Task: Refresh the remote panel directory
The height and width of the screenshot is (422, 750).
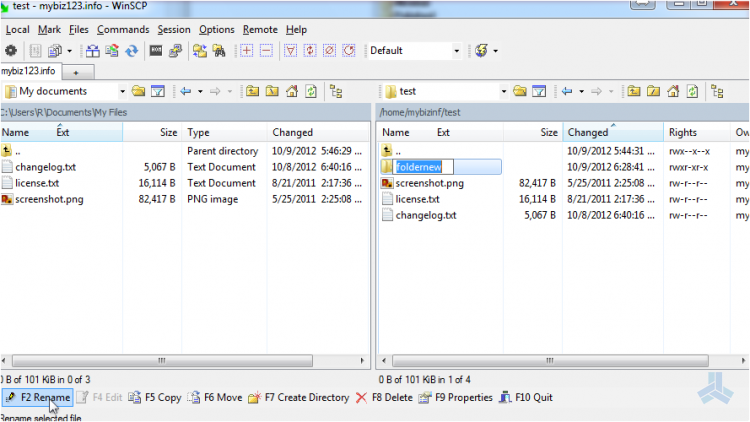Action: coord(692,91)
